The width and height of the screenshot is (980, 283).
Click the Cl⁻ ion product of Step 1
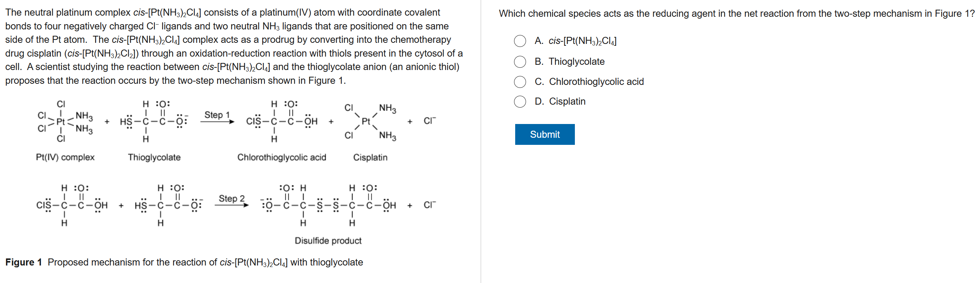point(429,121)
